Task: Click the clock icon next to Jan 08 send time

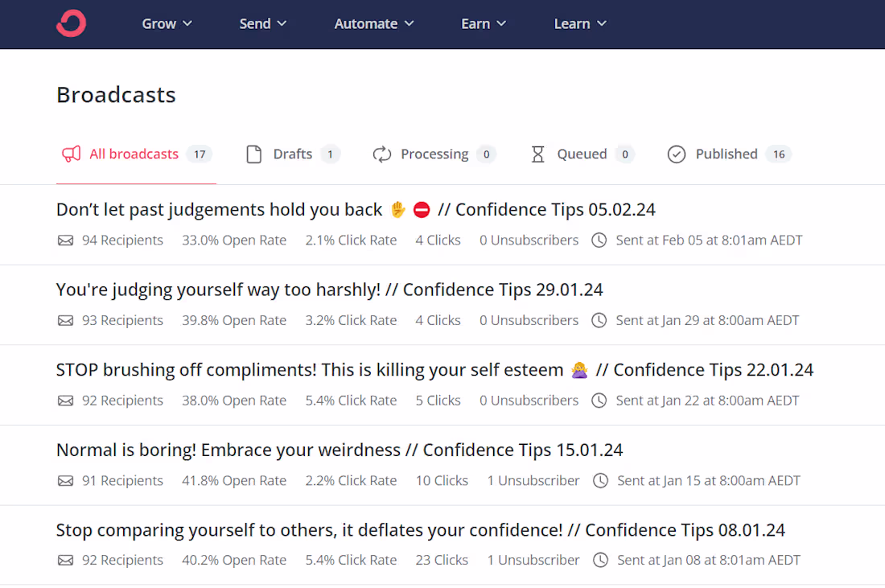Action: [x=600, y=560]
